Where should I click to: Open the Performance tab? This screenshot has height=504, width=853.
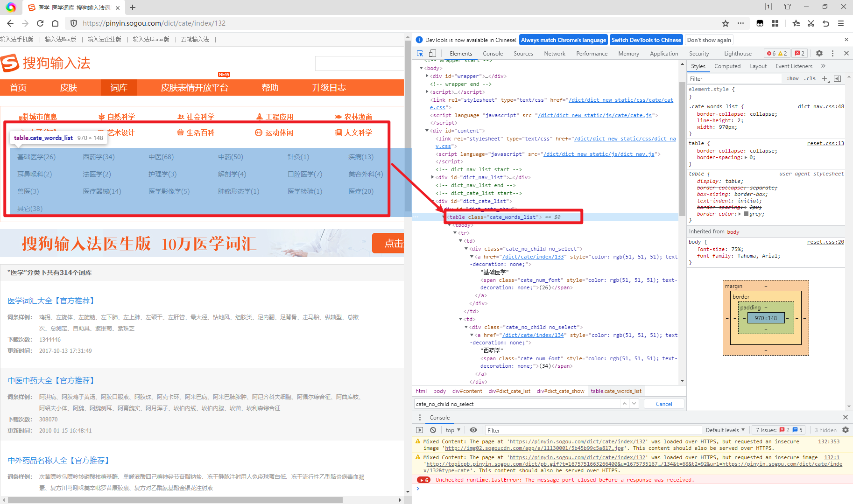pyautogui.click(x=592, y=54)
